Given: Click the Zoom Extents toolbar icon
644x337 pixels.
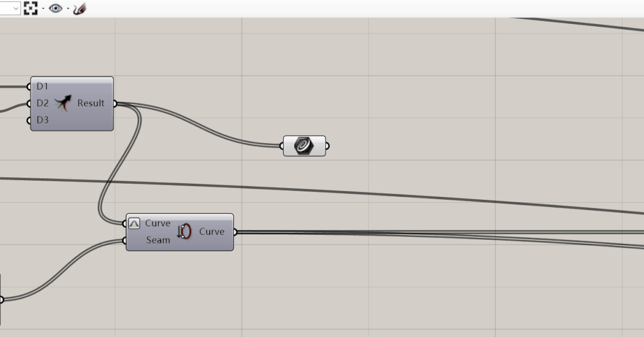Looking at the screenshot, I should point(30,8).
